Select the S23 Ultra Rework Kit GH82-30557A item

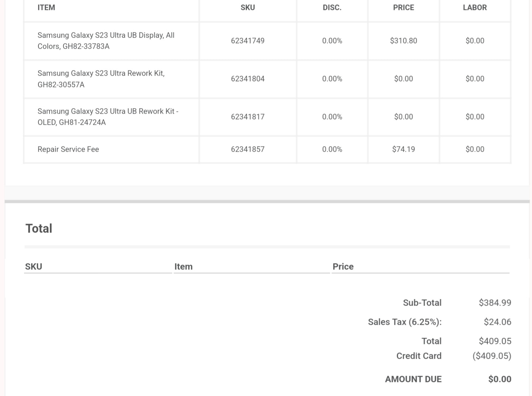[x=101, y=79]
